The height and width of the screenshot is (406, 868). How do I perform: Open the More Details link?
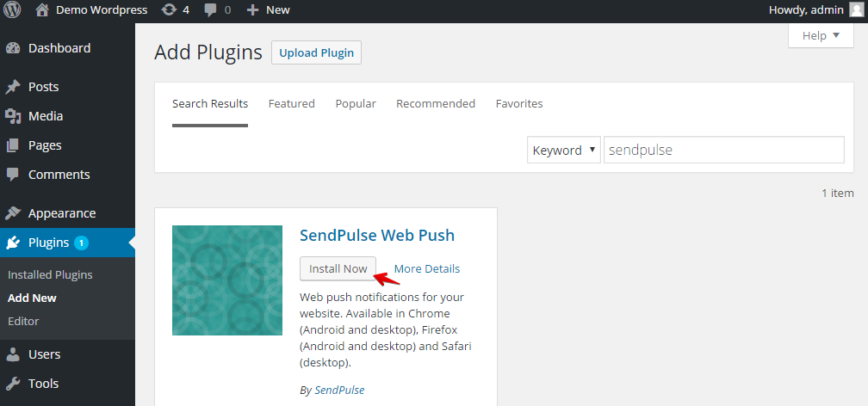click(427, 269)
